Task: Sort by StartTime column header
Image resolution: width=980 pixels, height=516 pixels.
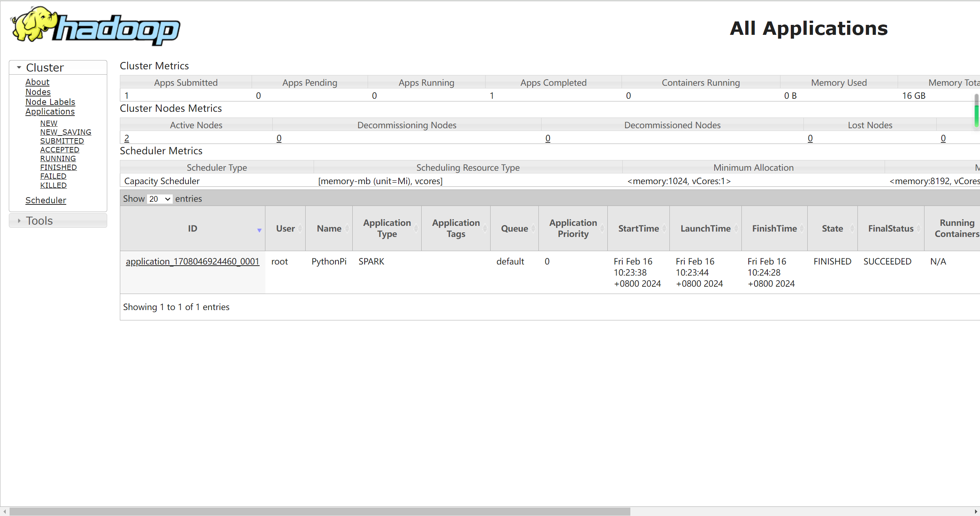Action: point(638,229)
